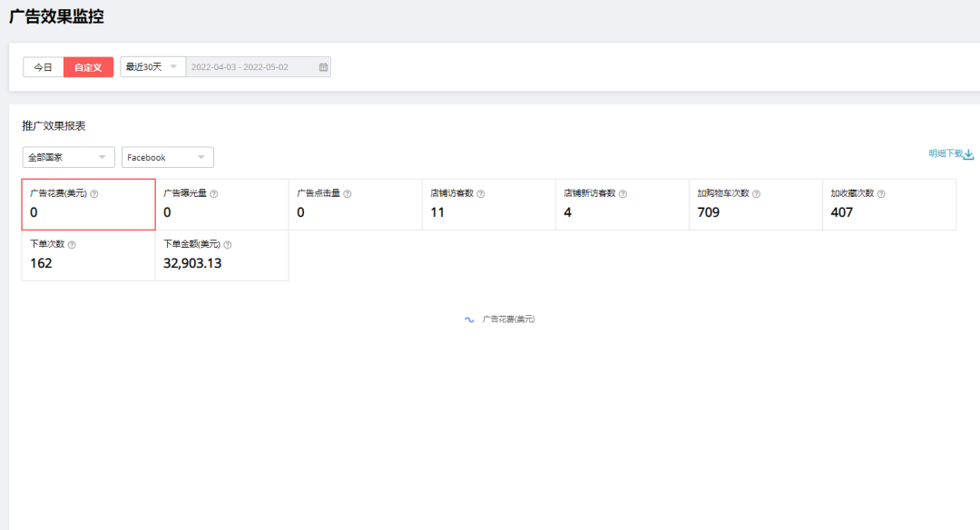Click help icon next to 店铺访客数

[x=481, y=193]
